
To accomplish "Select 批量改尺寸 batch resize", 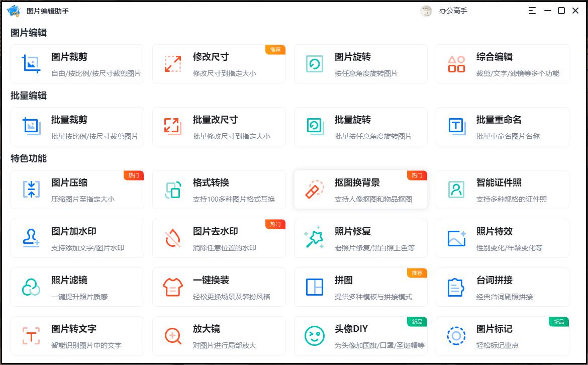I will point(219,126).
